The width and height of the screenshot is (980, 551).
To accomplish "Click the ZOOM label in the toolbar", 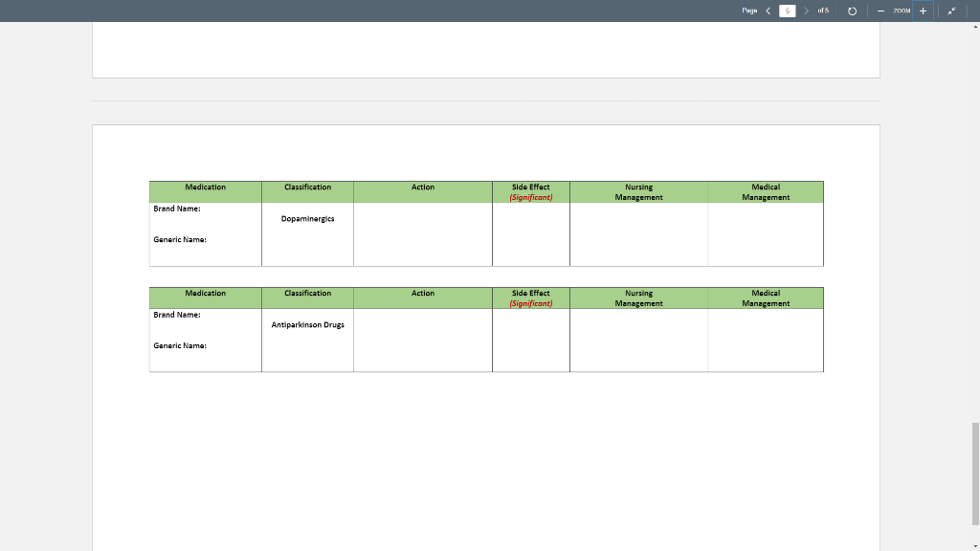I will pos(902,11).
